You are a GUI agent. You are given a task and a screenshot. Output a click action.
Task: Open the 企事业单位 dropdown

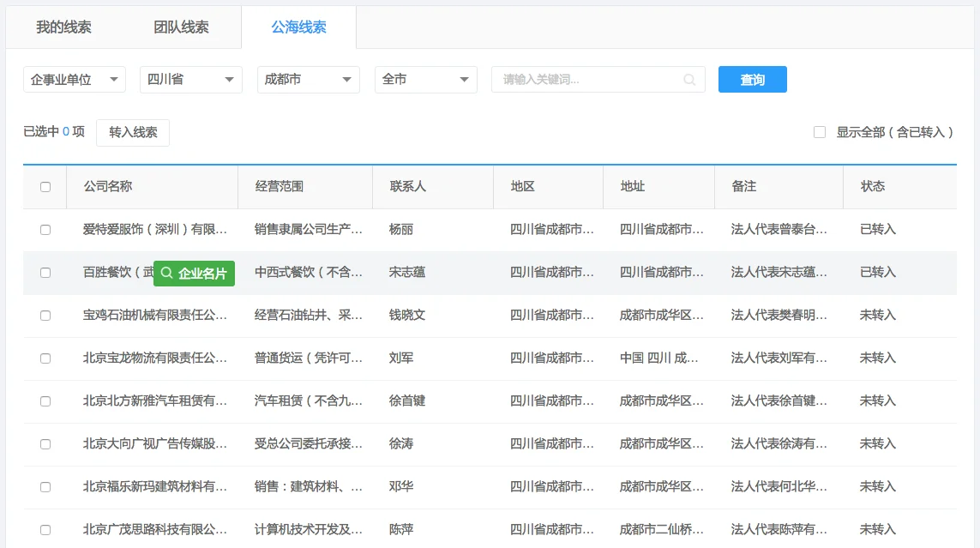[x=74, y=79]
